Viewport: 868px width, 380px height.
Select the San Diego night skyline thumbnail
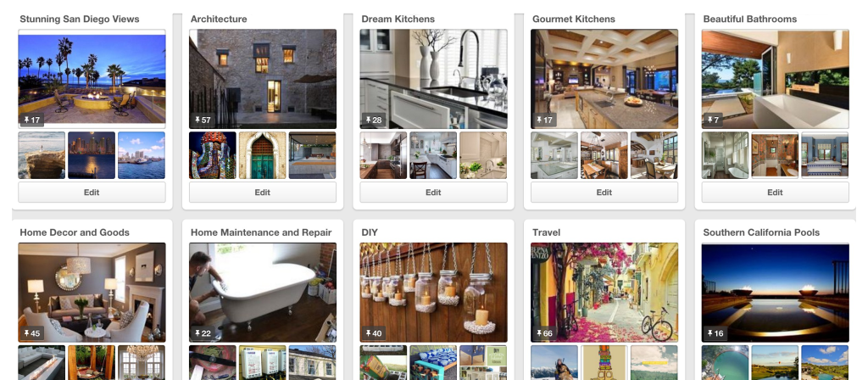(92, 155)
